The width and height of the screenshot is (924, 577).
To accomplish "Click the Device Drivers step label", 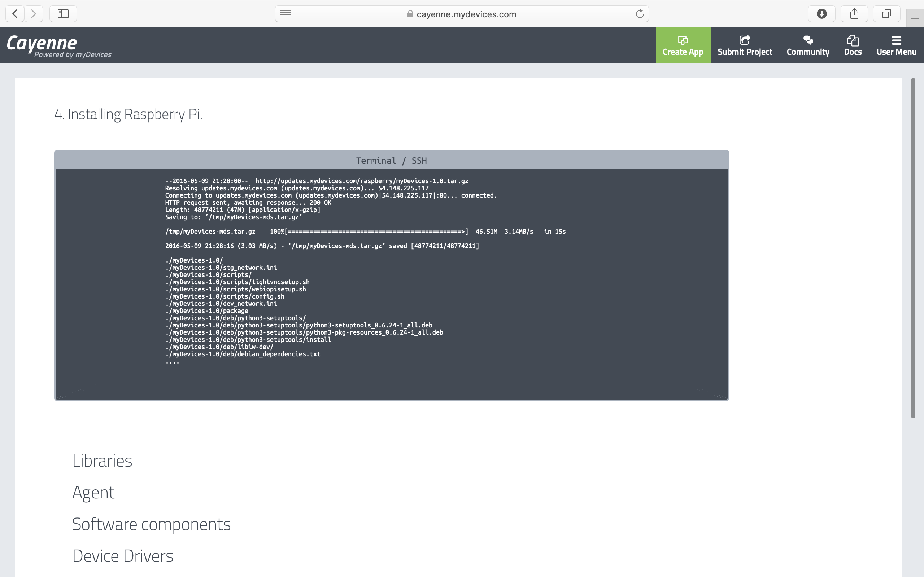I will [x=123, y=556].
